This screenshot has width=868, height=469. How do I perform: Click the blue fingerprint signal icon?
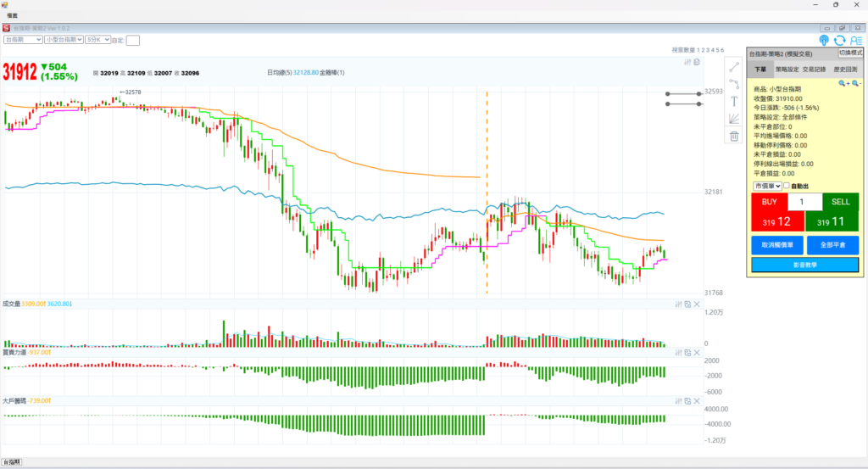(824, 40)
